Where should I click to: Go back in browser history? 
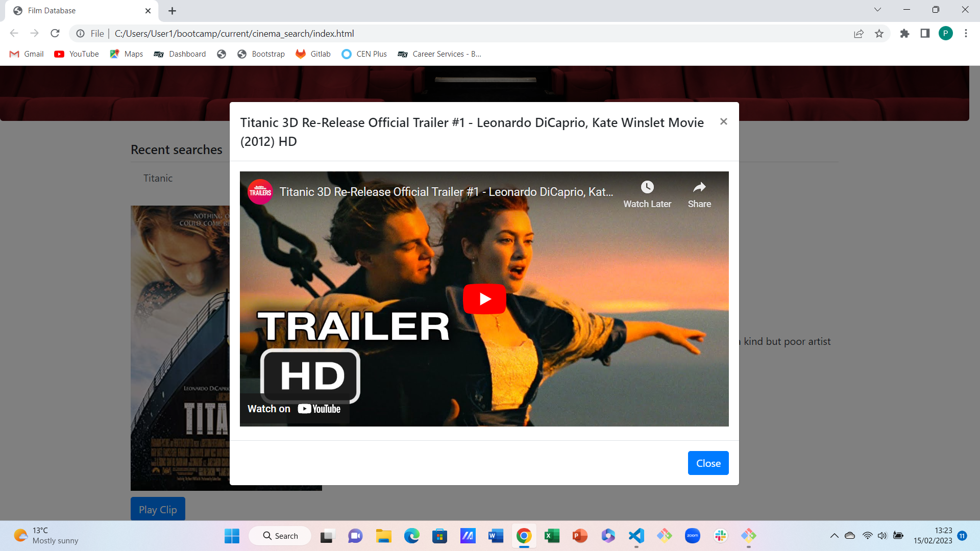14,34
